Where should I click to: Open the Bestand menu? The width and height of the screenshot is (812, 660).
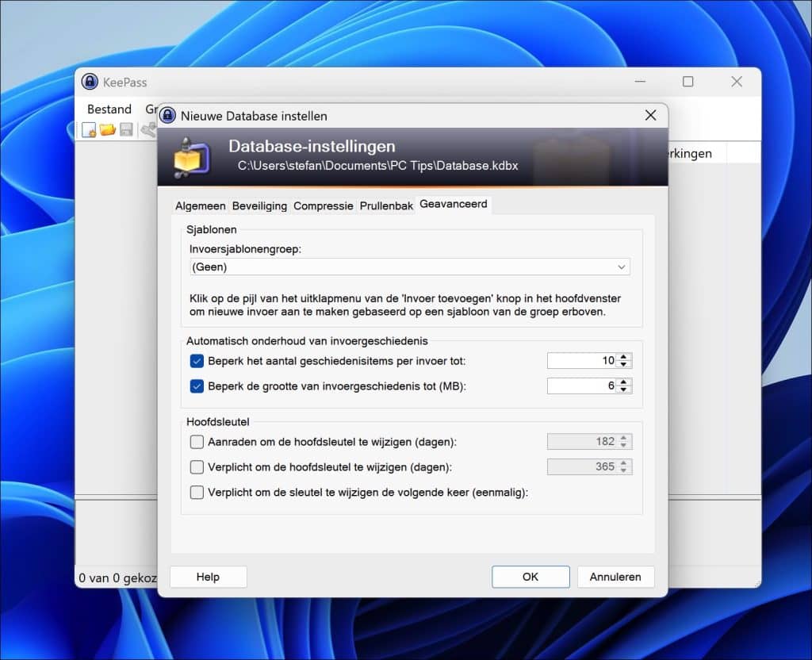109,109
